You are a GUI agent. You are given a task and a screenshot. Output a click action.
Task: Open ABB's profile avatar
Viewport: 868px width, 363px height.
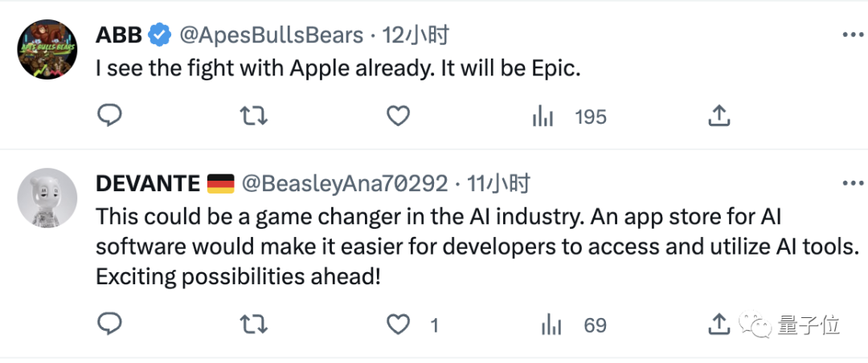[x=47, y=50]
